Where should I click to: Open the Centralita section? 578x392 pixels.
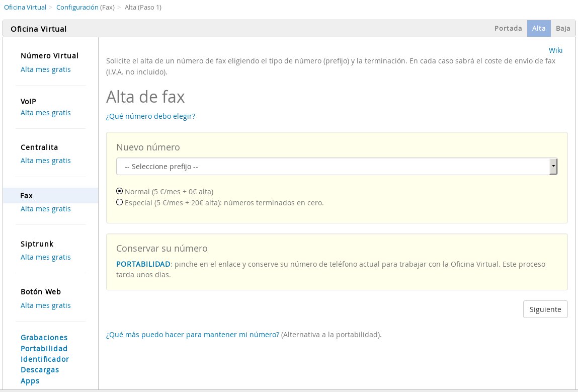[x=39, y=147]
